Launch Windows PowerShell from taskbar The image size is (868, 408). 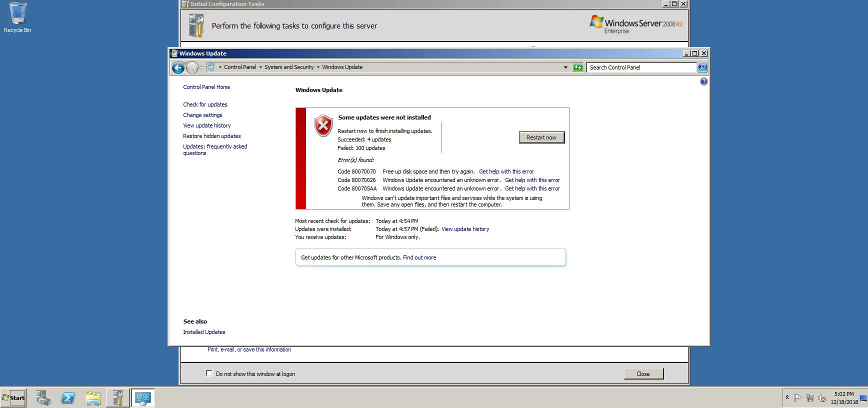pos(68,398)
